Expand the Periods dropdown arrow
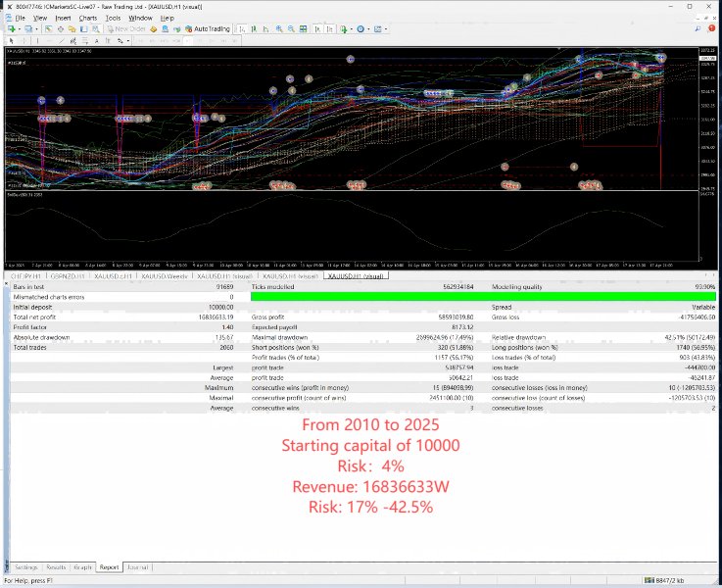The height and width of the screenshot is (588, 722). point(368,29)
